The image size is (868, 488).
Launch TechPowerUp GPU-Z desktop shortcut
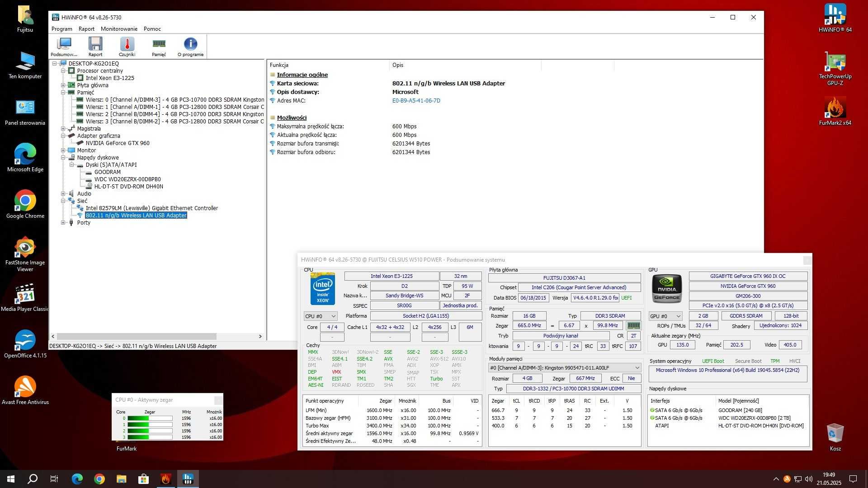click(835, 69)
